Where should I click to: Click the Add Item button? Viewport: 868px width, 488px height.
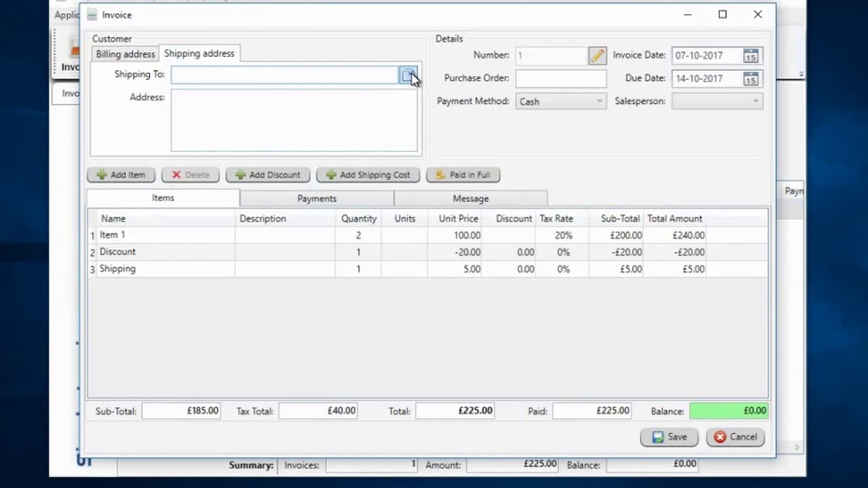point(121,175)
